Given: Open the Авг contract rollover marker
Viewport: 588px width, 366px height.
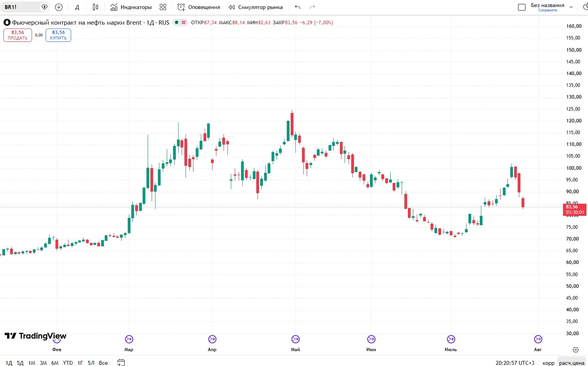Looking at the screenshot, I should 538,339.
